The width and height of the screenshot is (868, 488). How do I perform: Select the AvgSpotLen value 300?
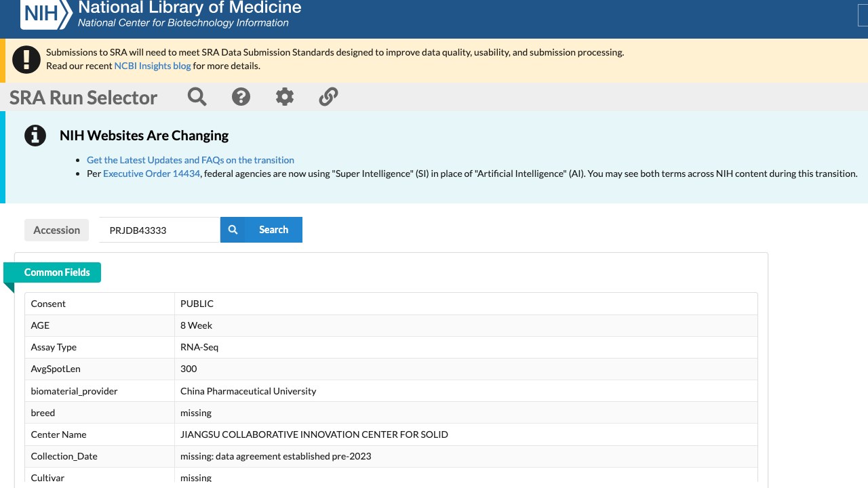[x=189, y=369]
